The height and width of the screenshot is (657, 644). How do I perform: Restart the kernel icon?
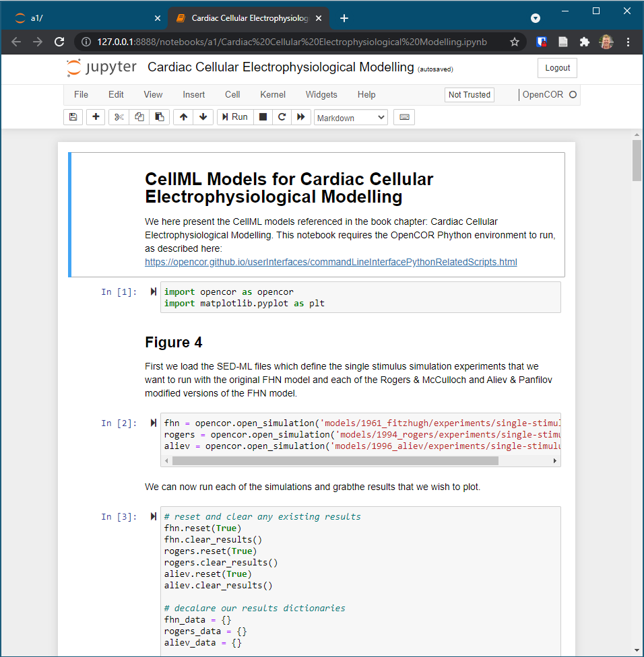282,117
